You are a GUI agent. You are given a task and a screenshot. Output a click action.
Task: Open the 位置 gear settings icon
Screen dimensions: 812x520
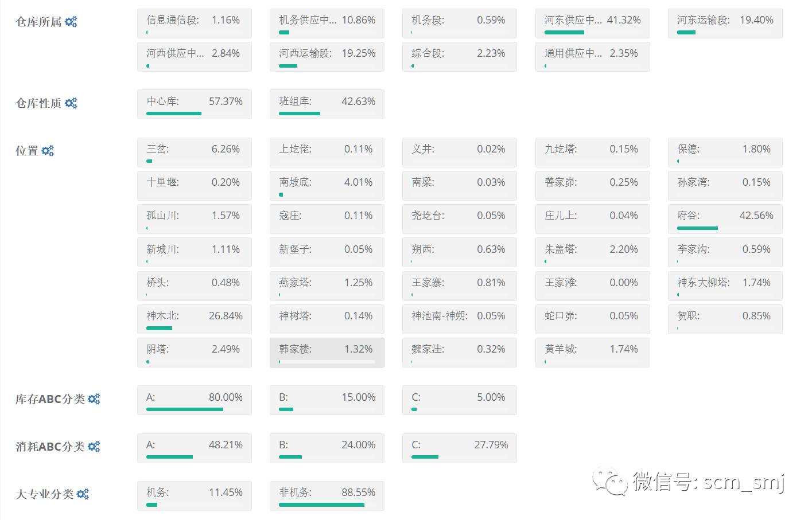coord(48,151)
